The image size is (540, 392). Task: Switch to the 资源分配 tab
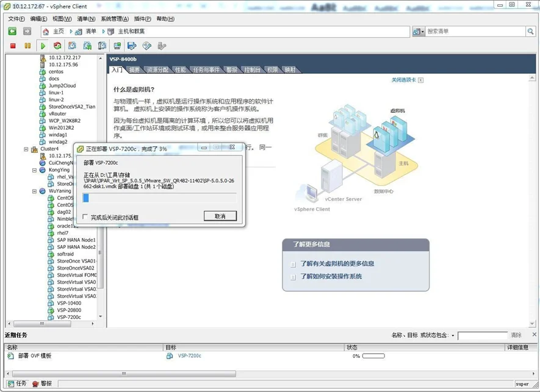[157, 70]
